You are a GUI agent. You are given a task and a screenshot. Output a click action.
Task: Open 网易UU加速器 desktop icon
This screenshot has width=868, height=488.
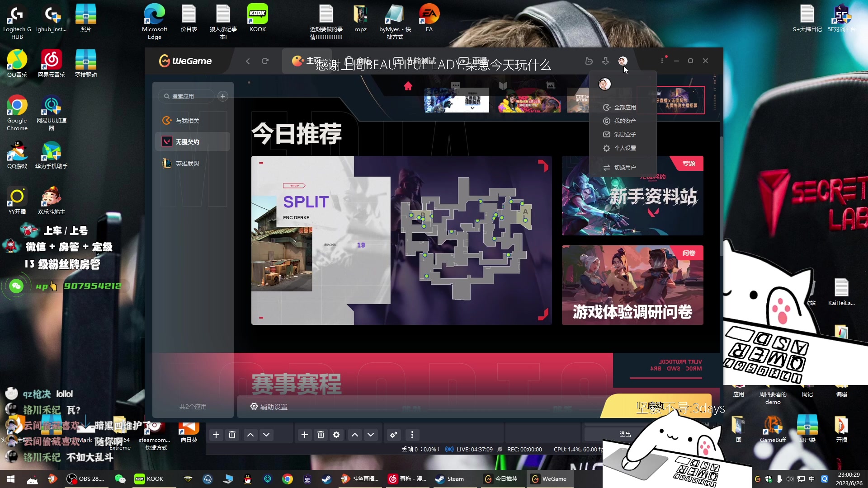pos(52,113)
